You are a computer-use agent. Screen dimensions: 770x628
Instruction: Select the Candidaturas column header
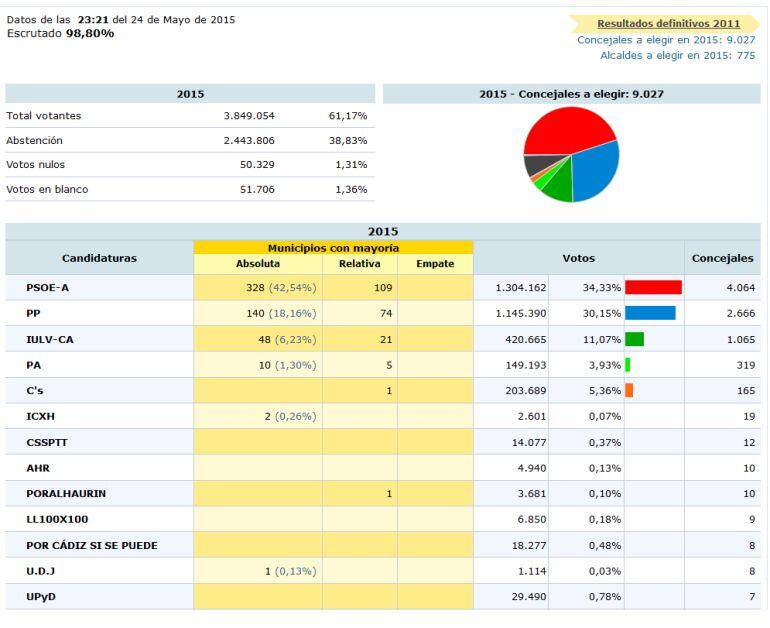tap(99, 258)
